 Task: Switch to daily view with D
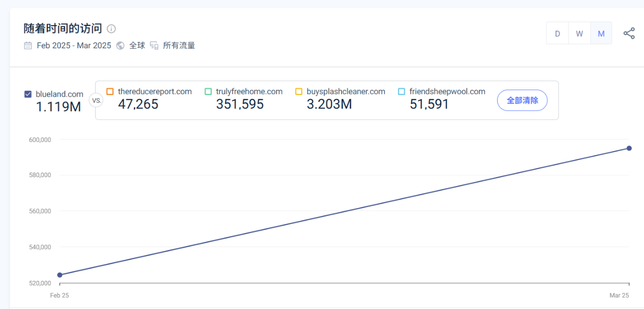[557, 34]
